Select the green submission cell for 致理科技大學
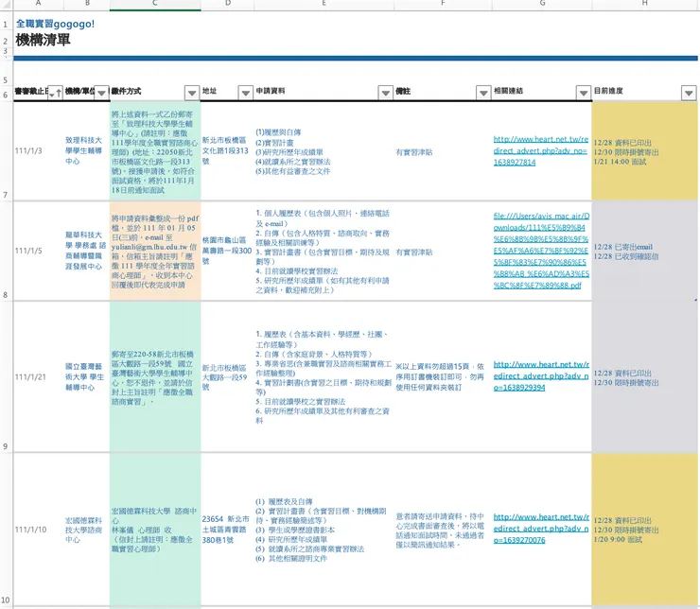 click(x=155, y=151)
